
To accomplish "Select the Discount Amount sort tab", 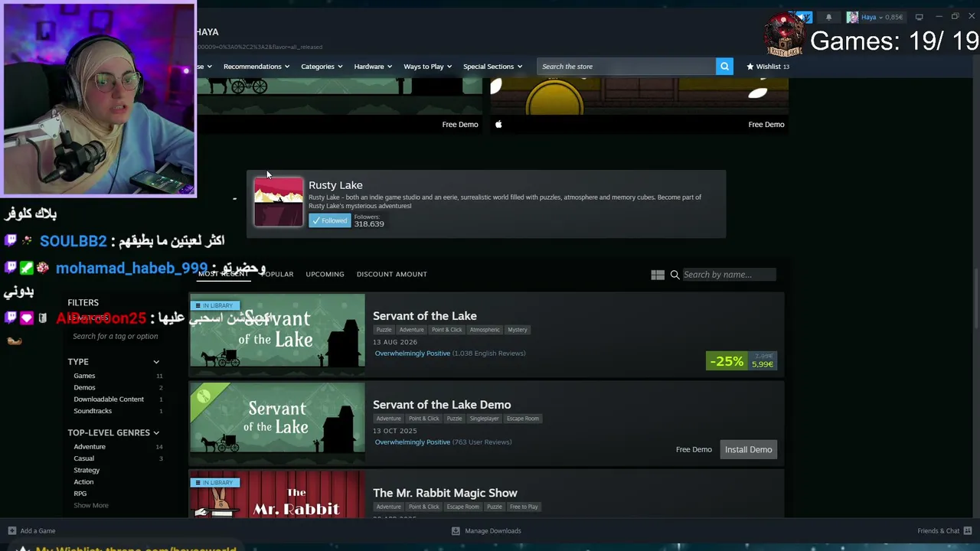I will [x=392, y=274].
